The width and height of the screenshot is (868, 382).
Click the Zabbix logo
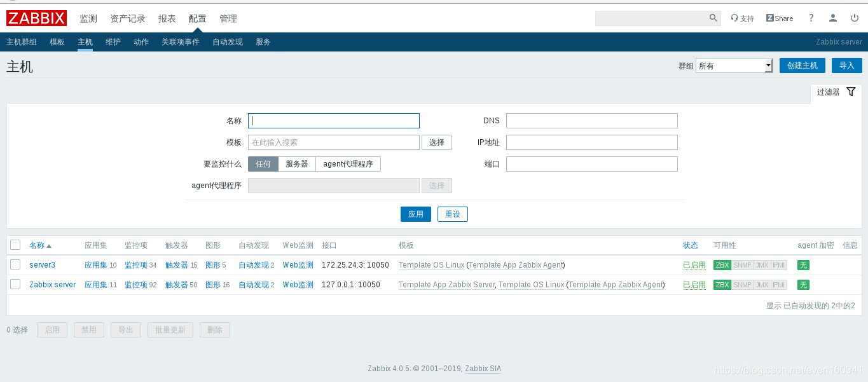click(x=36, y=18)
